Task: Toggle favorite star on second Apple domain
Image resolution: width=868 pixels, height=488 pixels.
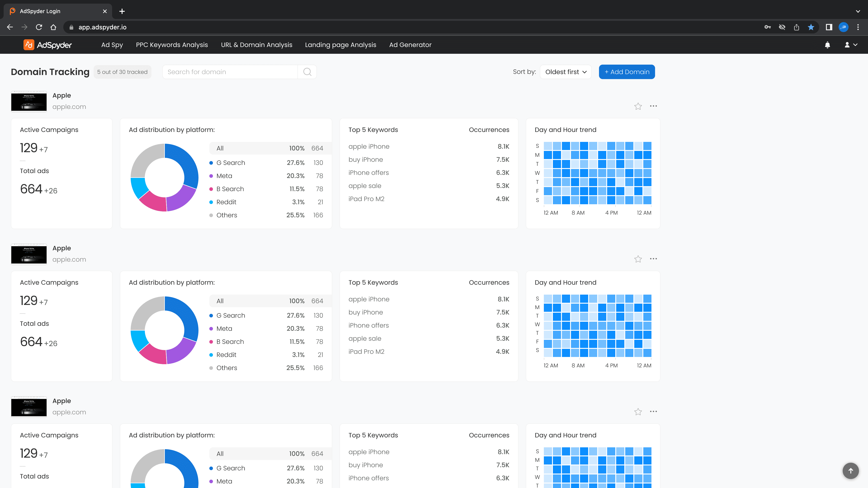Action: 638,259
